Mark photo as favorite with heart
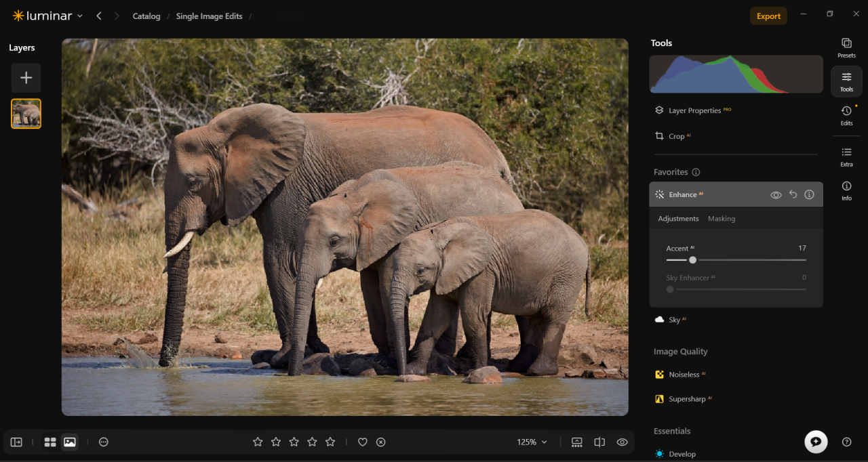This screenshot has width=868, height=462. pyautogui.click(x=363, y=442)
